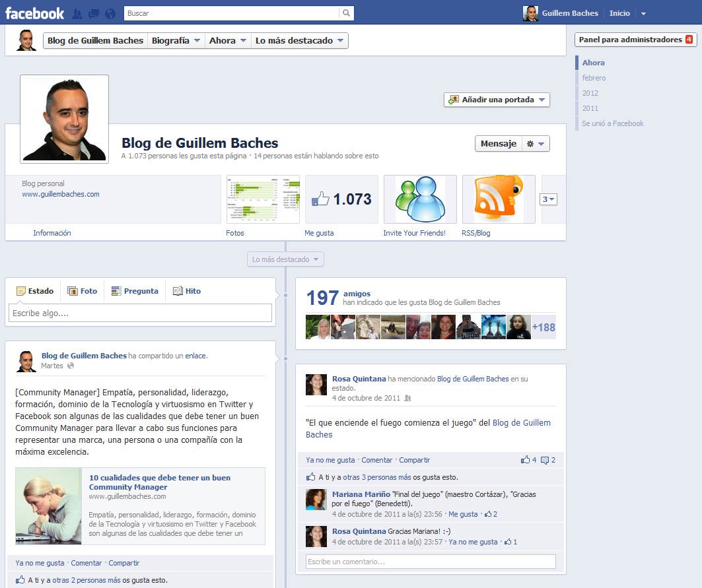Expand the app tiles with the 3 dropdown
This screenshot has width=702, height=588.
pos(548,199)
